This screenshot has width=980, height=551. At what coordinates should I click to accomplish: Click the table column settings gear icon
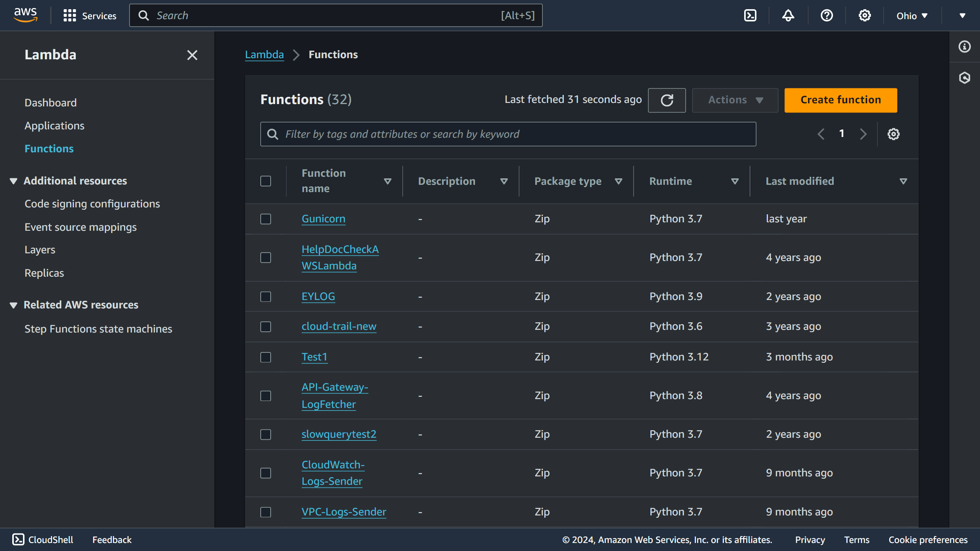coord(894,134)
